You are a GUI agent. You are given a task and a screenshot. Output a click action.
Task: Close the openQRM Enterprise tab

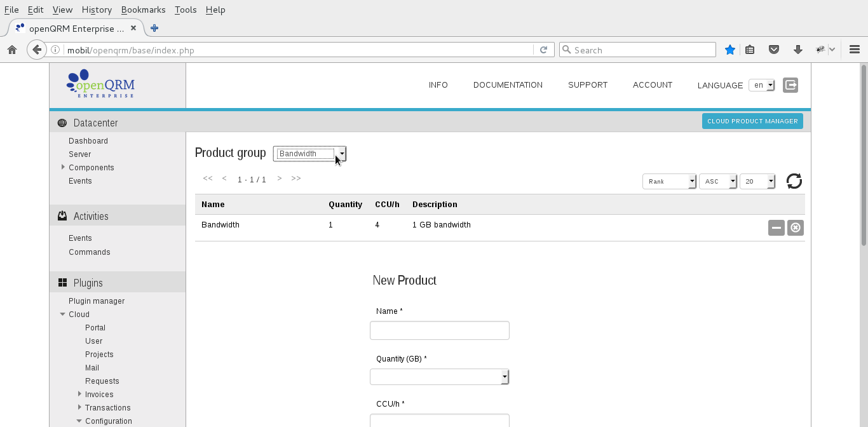click(133, 28)
